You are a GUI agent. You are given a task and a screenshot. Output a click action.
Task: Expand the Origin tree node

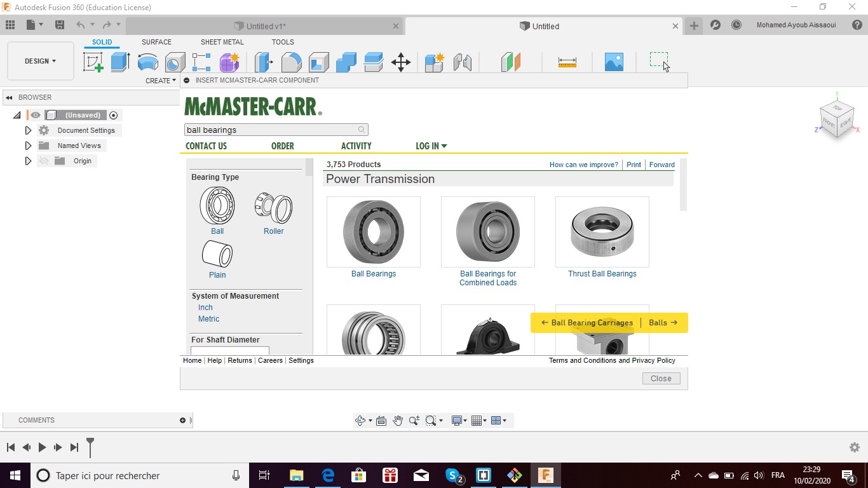tap(28, 161)
